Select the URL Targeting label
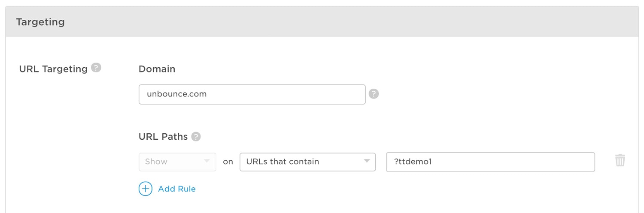Image resolution: width=644 pixels, height=213 pixels. click(x=53, y=69)
